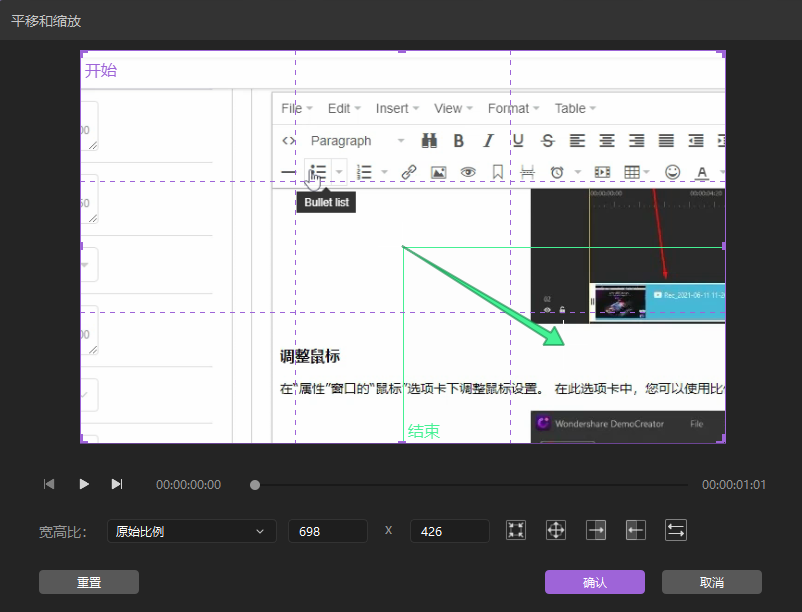Image resolution: width=802 pixels, height=612 pixels.
Task: Open the 宽高比 aspect ratio dropdown
Action: coord(191,531)
